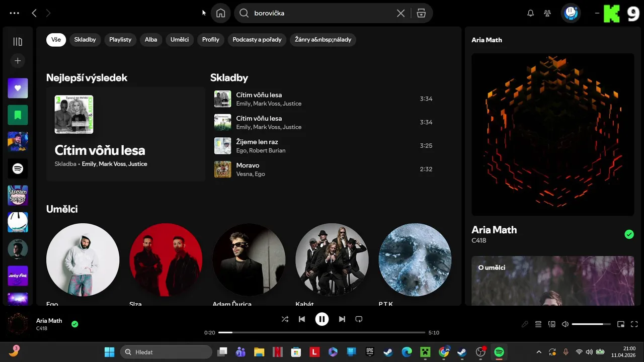
Task: Skip to the next track
Action: (x=342, y=319)
